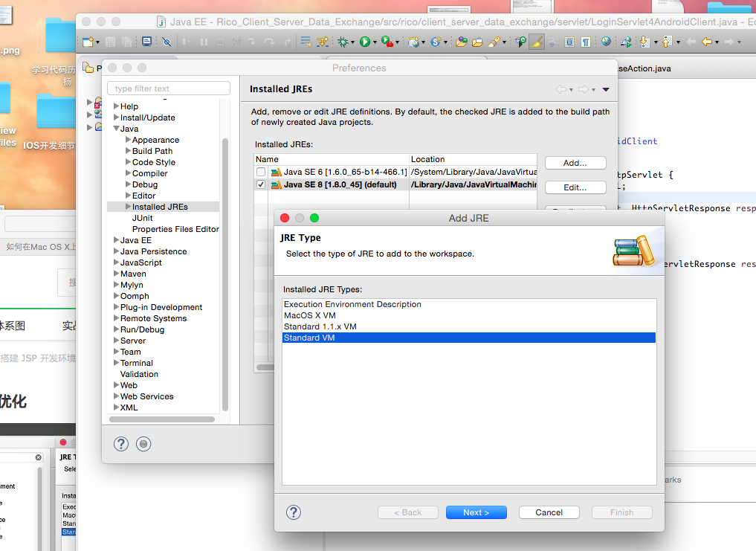Open the Web Browser globe icon
Viewport: 756px width, 551px height.
coord(606,42)
